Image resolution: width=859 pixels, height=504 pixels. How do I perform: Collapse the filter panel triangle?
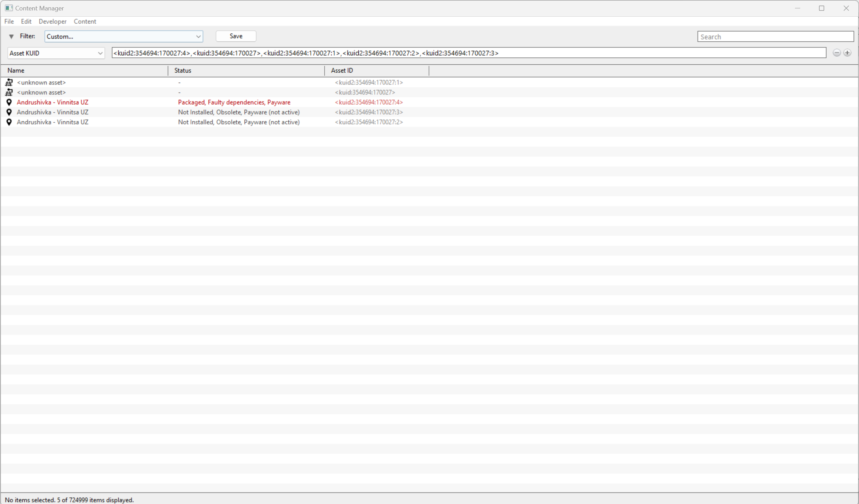pos(11,36)
